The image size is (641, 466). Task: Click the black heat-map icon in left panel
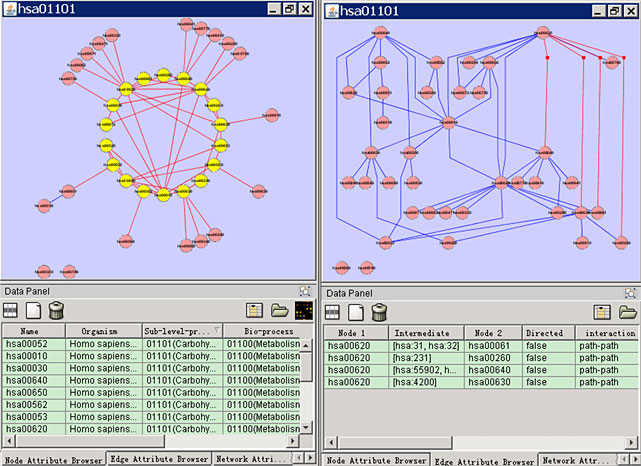click(303, 311)
